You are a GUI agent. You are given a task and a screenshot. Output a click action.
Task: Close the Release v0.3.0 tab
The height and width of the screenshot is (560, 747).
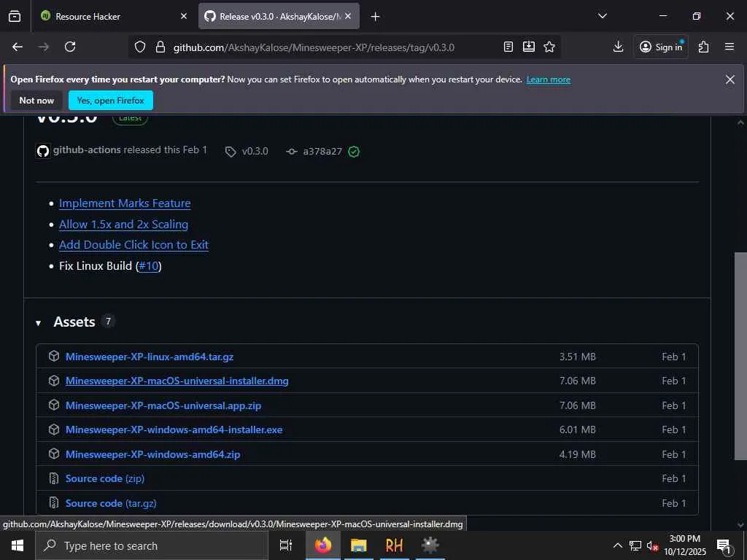click(x=348, y=16)
